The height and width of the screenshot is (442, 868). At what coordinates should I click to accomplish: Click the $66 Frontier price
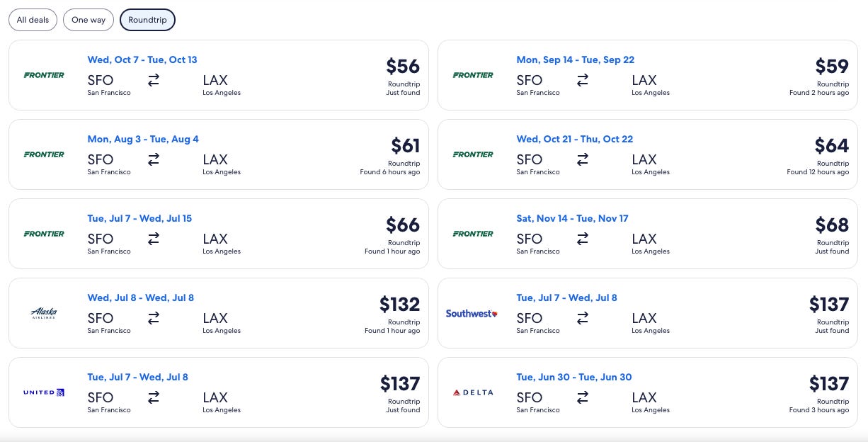(403, 225)
